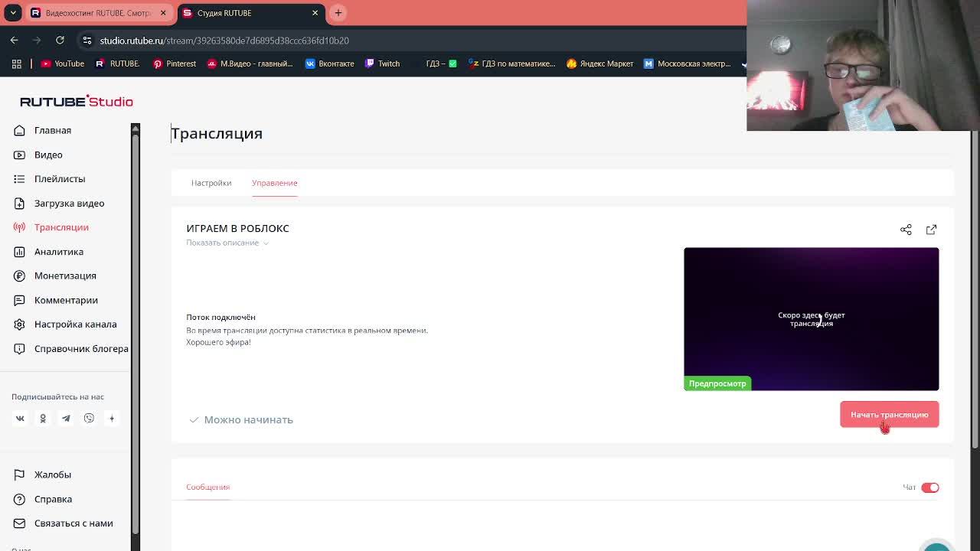980x551 pixels.
Task: Click the Можно начинать status text
Action: click(x=248, y=419)
